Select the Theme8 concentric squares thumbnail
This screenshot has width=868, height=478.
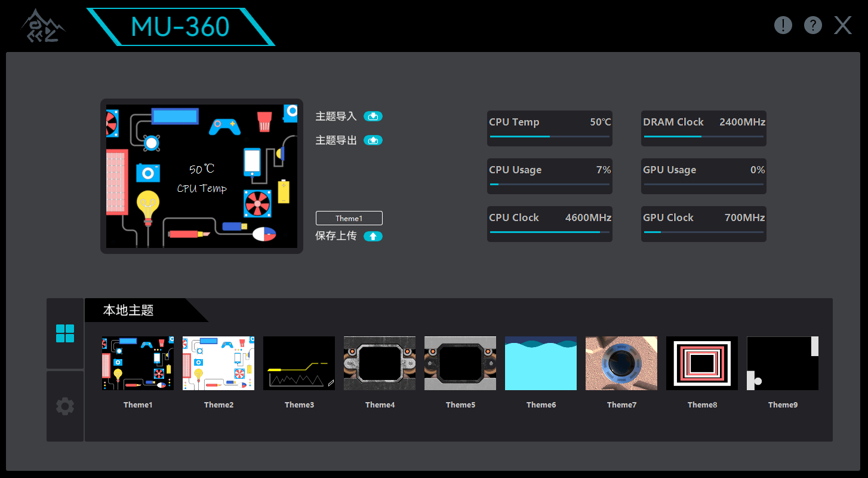pyautogui.click(x=702, y=363)
